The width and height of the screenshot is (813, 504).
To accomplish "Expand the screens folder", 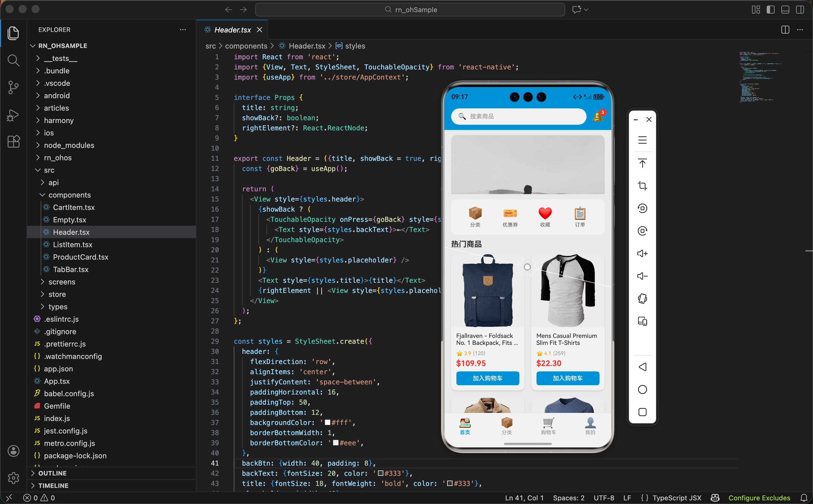I will (x=62, y=282).
